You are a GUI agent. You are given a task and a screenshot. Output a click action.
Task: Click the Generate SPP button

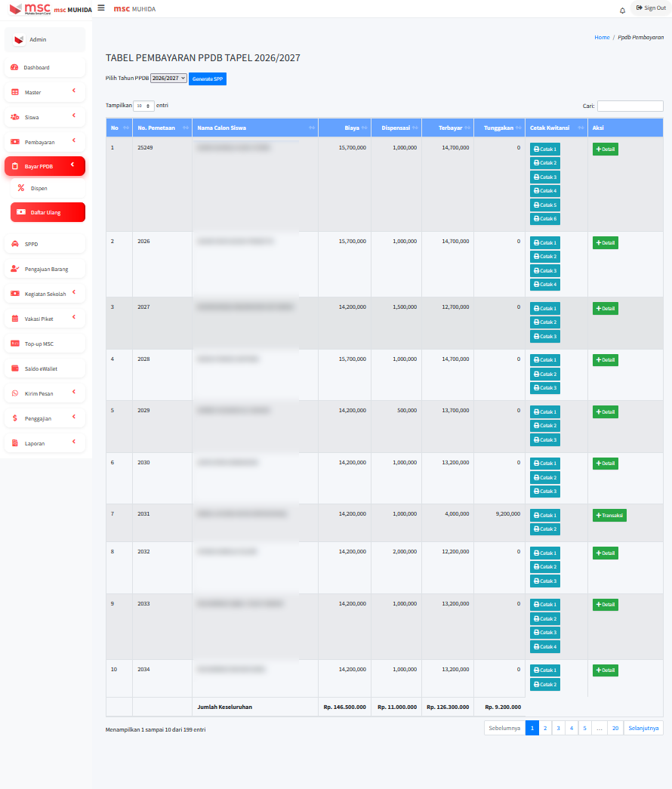(x=208, y=79)
